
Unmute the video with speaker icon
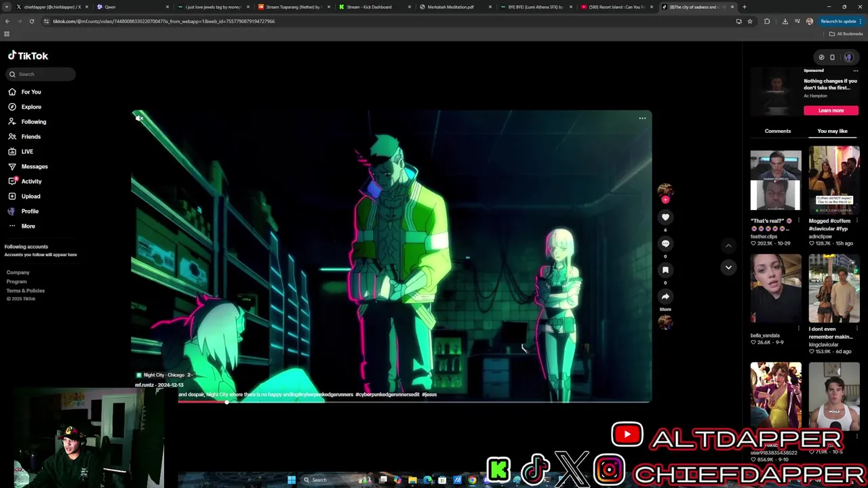click(x=139, y=118)
